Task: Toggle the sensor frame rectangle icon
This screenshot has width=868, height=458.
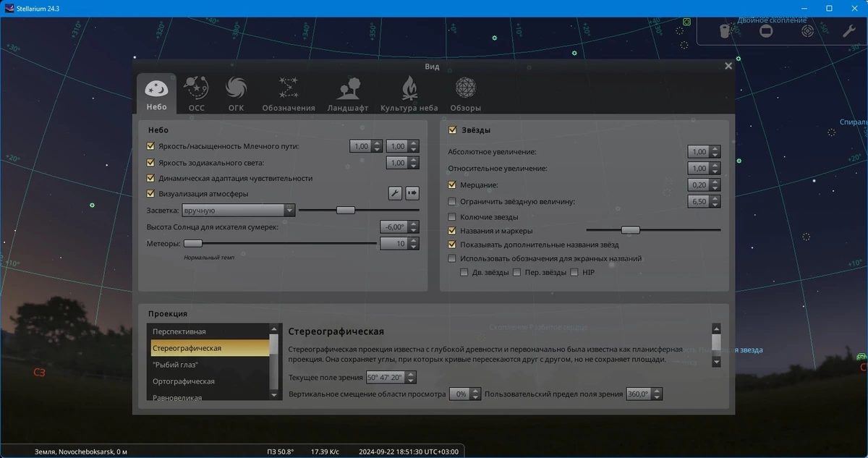Action: pos(767,31)
